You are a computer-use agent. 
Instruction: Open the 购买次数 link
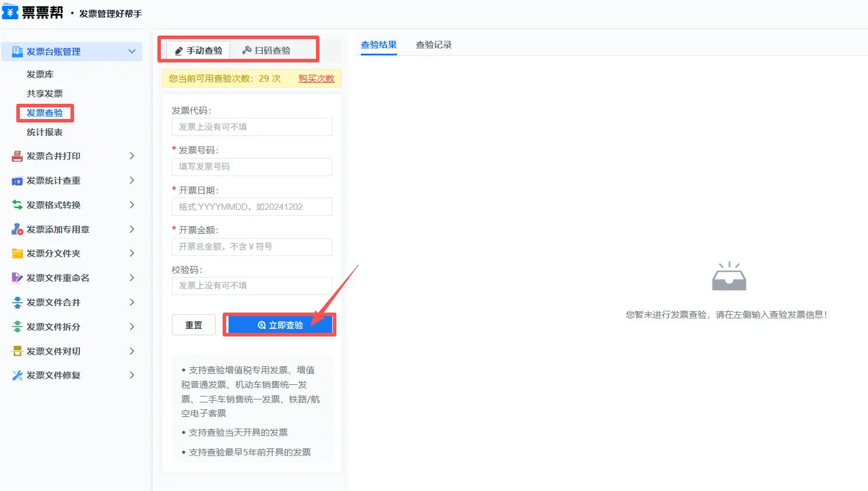point(316,79)
